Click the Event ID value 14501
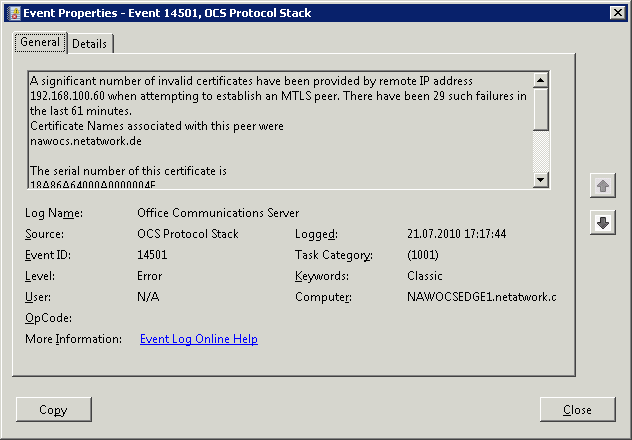Image resolution: width=632 pixels, height=440 pixels. [x=152, y=255]
